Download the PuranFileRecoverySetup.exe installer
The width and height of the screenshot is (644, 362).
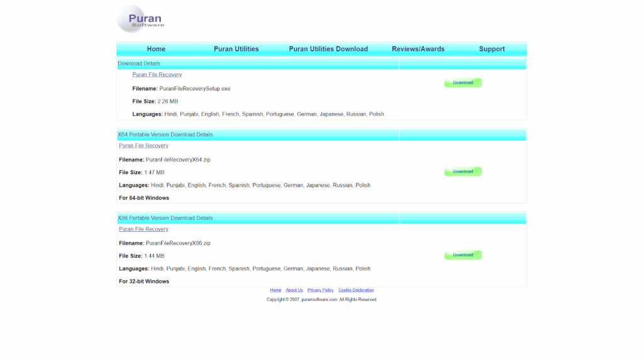click(463, 83)
